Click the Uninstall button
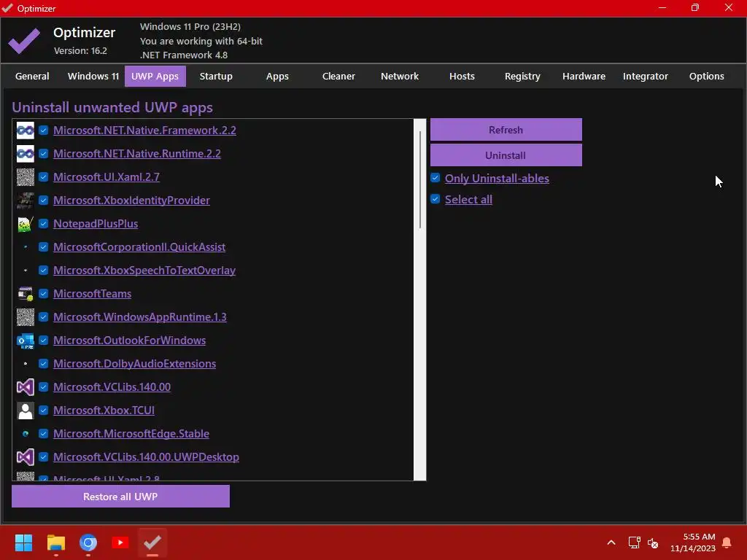 tap(506, 155)
